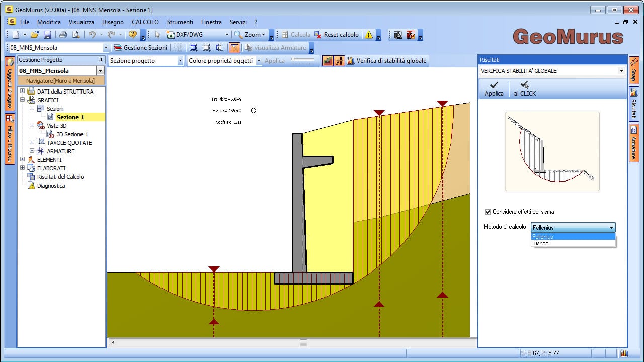Open the Modifica menu

point(49,22)
